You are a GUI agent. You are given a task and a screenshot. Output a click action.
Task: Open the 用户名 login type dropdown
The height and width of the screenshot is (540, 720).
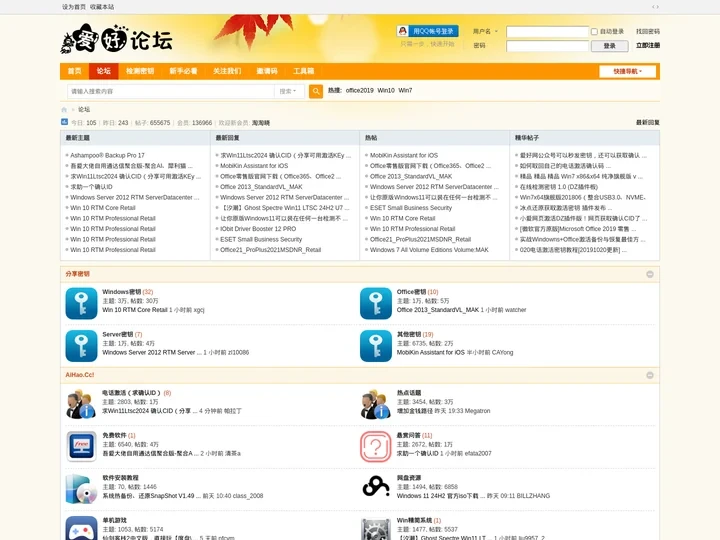(485, 31)
